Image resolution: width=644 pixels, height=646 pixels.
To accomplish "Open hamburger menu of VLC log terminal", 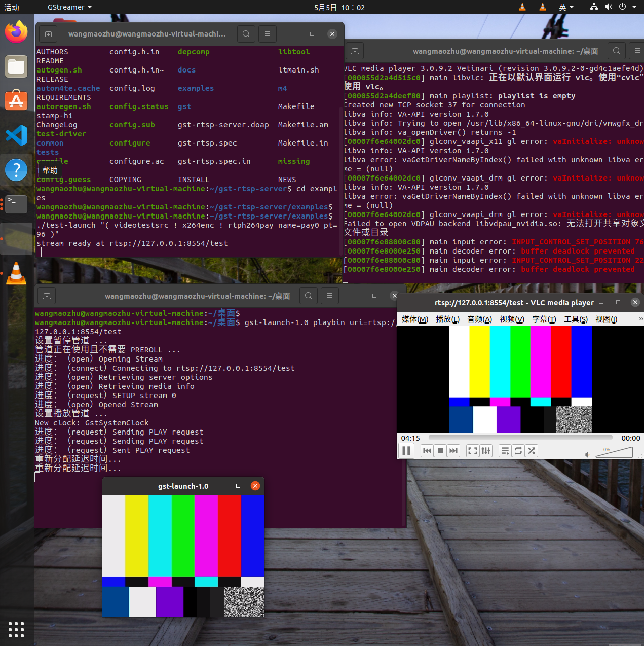I will click(x=637, y=51).
